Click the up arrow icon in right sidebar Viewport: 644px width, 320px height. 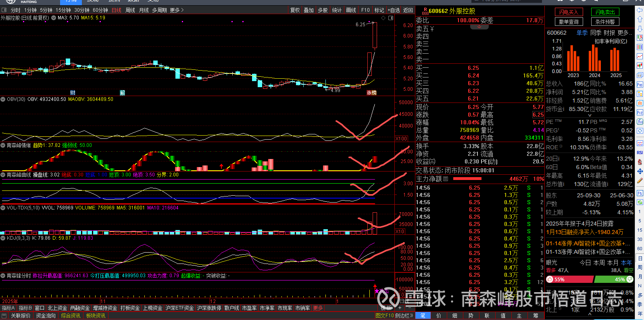coord(640,19)
